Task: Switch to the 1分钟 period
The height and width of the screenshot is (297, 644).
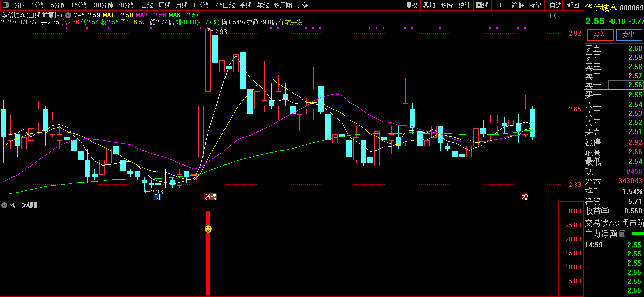Action: click(39, 5)
